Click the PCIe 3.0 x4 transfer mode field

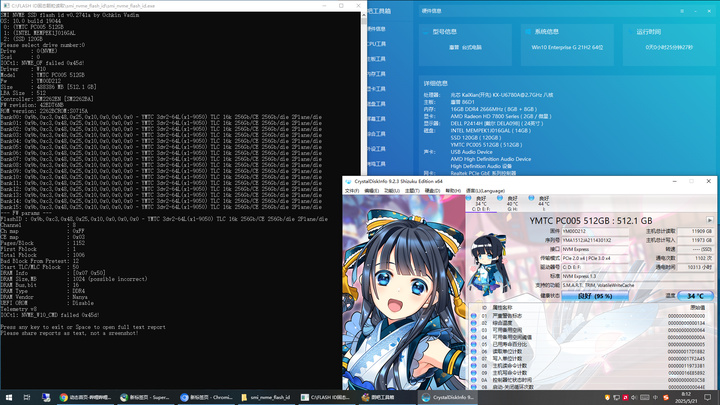(x=595, y=259)
